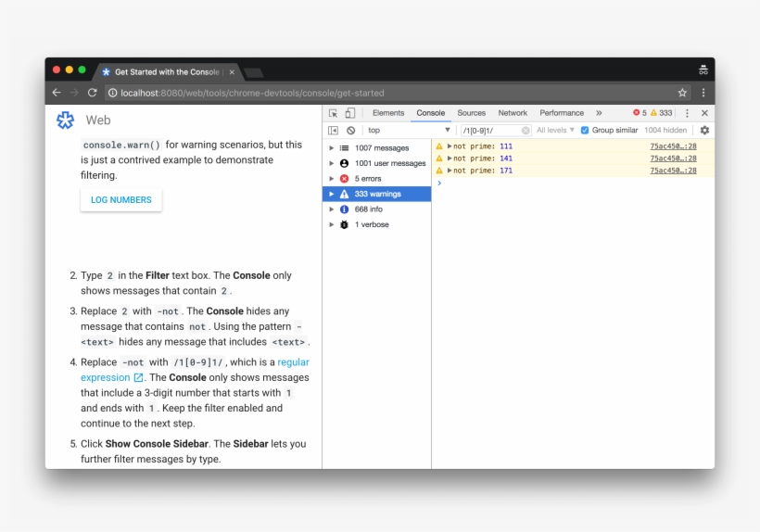Image resolution: width=760 pixels, height=532 pixels.
Task: Click the console filter input field
Action: coord(489,131)
